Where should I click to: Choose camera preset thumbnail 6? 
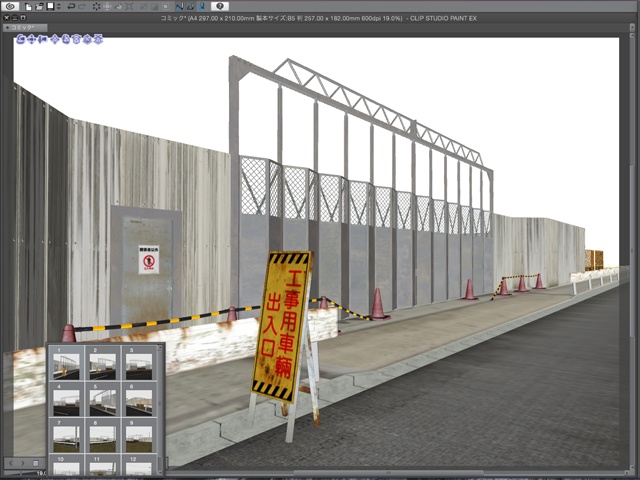(139, 400)
